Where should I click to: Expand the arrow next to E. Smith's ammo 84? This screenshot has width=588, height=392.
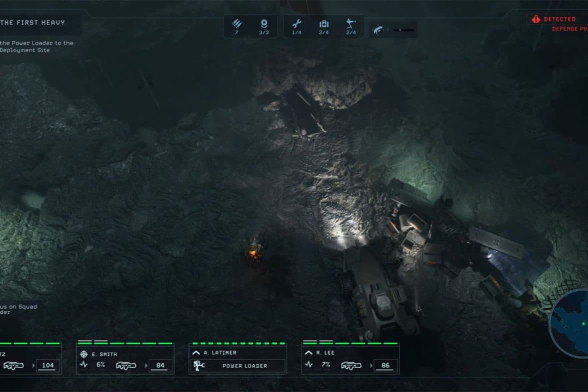point(146,365)
